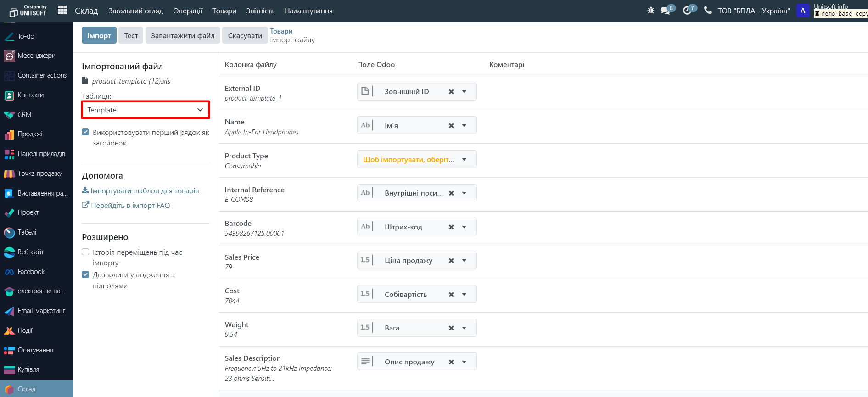The height and width of the screenshot is (397, 868).
Task: Expand the Таблиця Template dropdown
Action: 146,110
